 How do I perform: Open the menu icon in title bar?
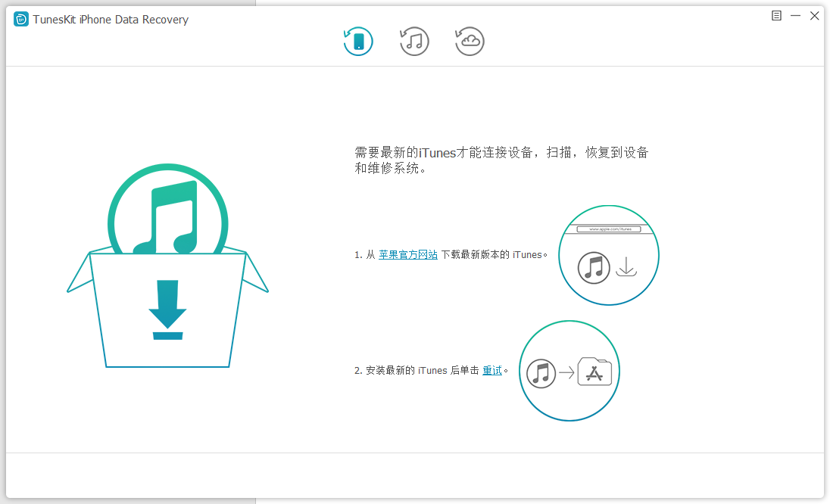tap(776, 16)
